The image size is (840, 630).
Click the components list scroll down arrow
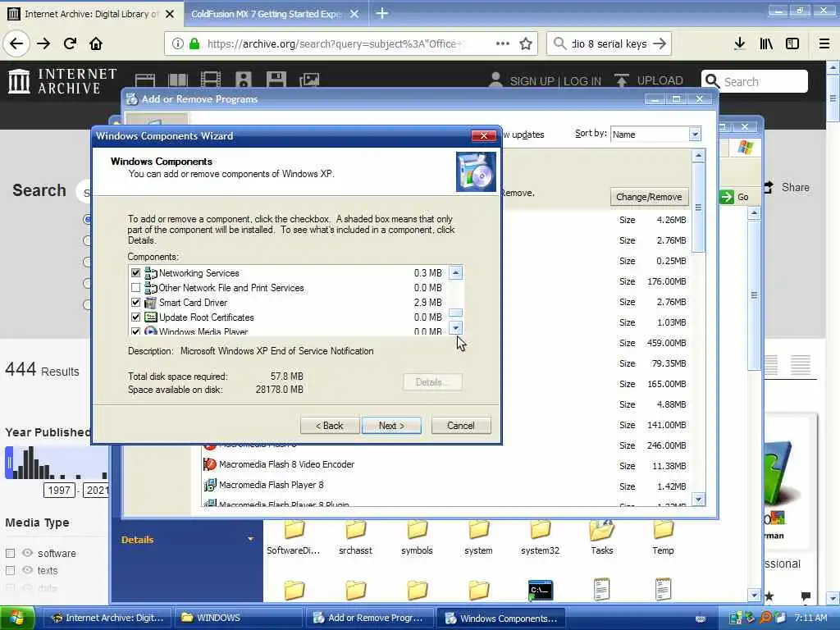(x=455, y=328)
